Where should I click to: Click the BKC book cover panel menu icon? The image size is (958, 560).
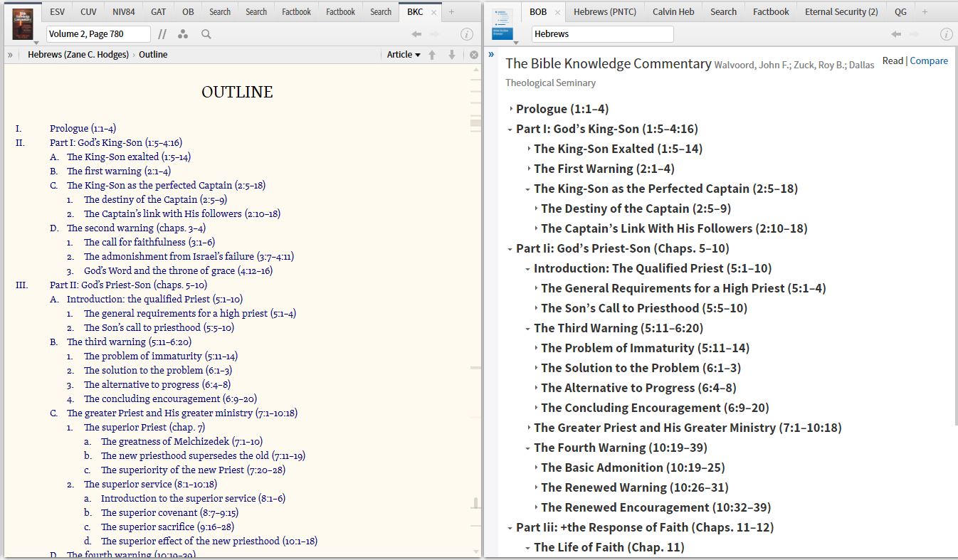[23, 24]
